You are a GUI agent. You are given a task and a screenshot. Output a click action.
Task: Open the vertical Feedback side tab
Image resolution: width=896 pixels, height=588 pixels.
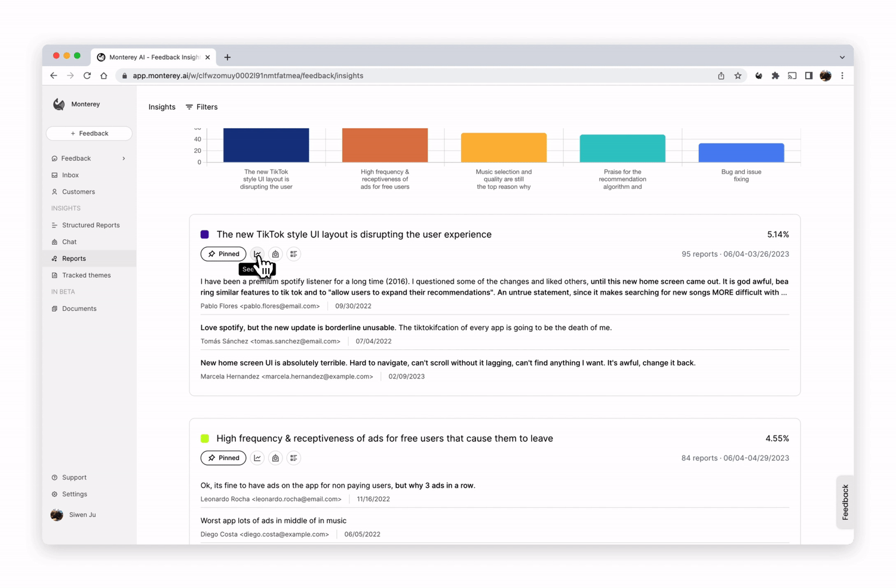pyautogui.click(x=845, y=502)
